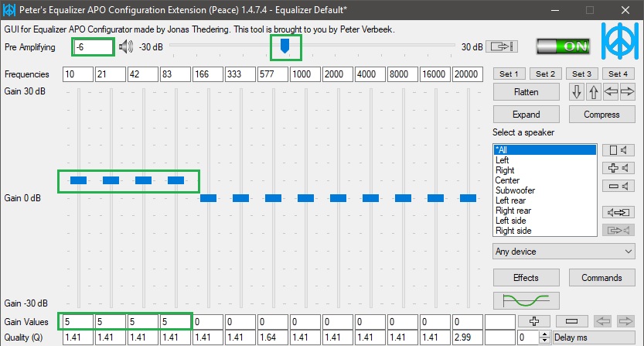
Task: Select *All in the speaker list
Action: click(x=544, y=149)
